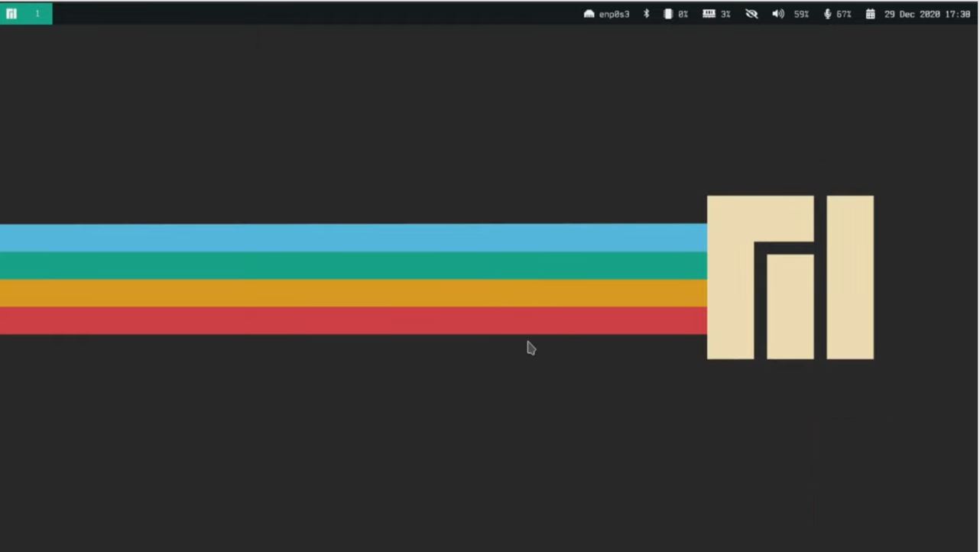Open the enp0s3 network label
This screenshot has height=552, width=980.
point(614,14)
